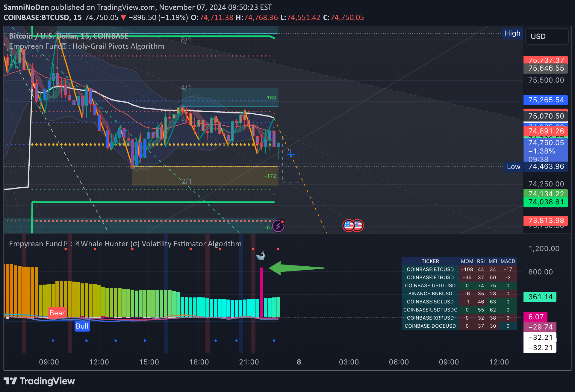
Task: Select the COINBASE:BTCUSD table row
Action: coord(459,269)
